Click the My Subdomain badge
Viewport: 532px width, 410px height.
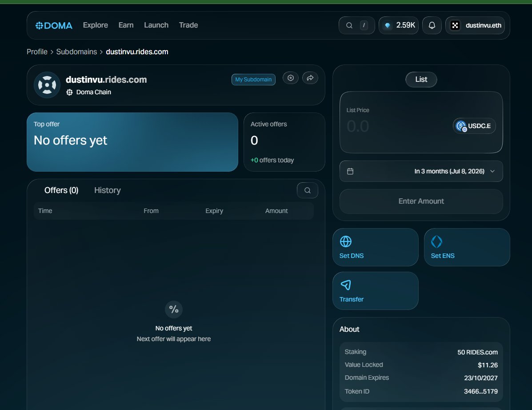[253, 80]
